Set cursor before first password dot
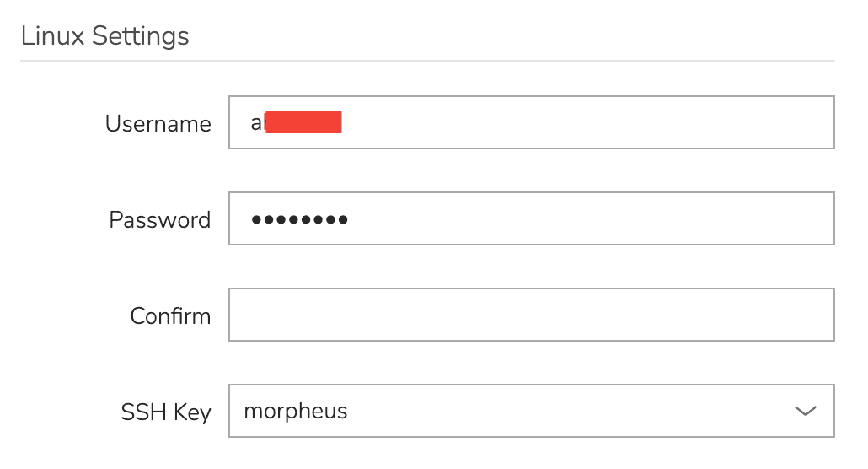 [251, 219]
